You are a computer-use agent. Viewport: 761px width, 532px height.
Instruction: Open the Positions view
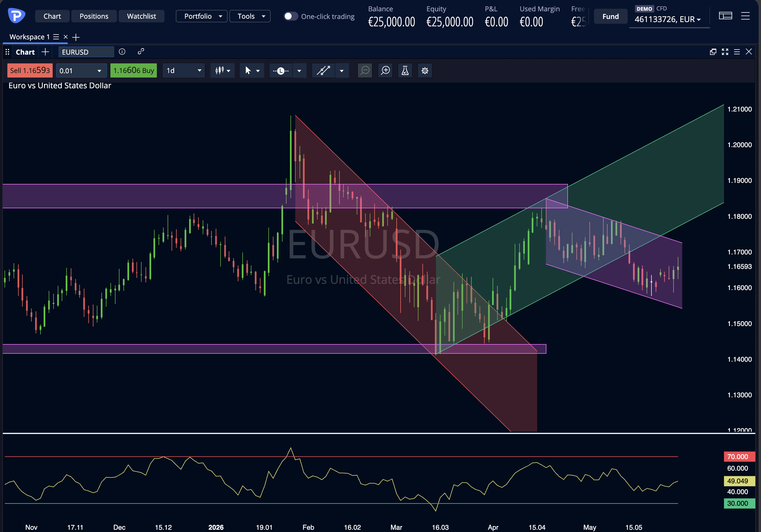pos(94,16)
